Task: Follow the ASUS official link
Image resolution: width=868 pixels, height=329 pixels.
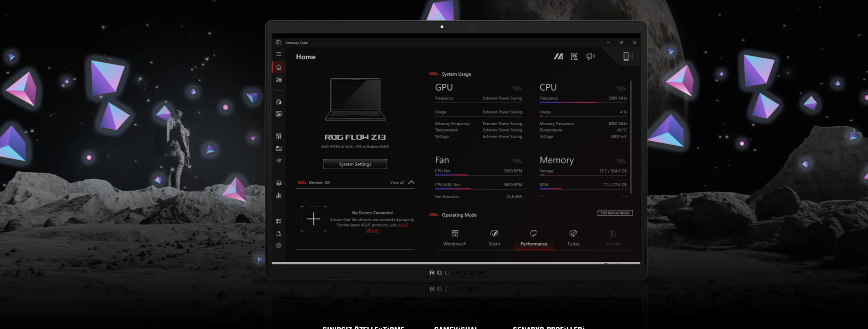Action: [x=403, y=225]
